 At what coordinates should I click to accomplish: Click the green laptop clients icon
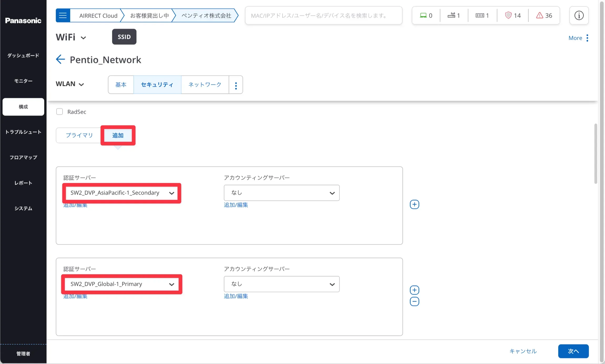[x=423, y=16]
